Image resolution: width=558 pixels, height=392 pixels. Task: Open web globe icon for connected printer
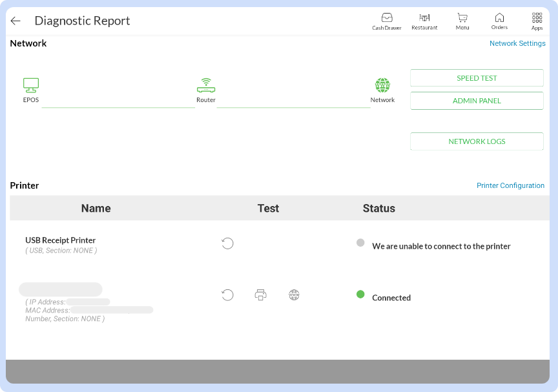click(294, 295)
